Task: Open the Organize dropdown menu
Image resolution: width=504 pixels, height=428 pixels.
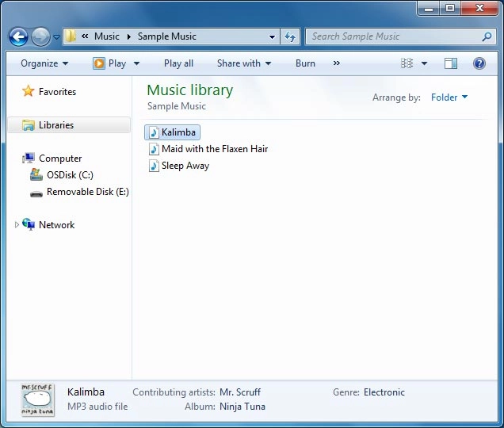Action: [x=44, y=63]
